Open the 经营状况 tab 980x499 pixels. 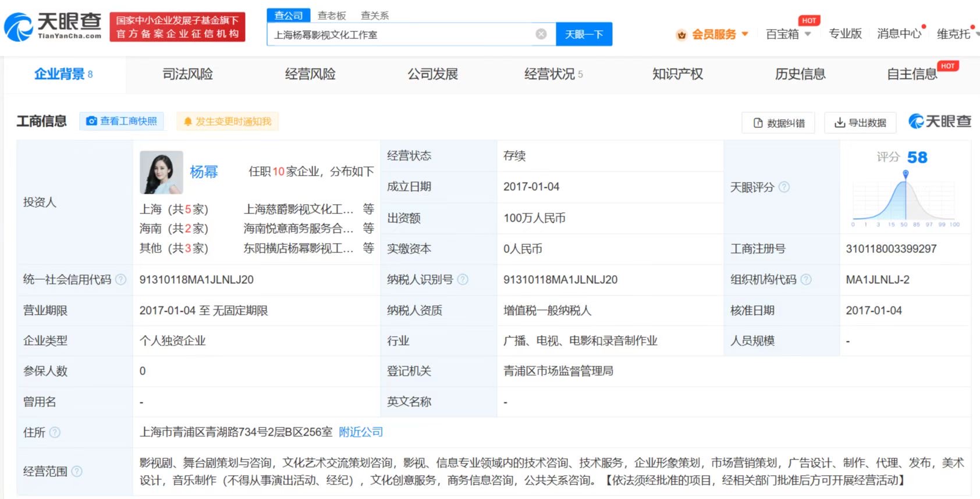tap(553, 74)
